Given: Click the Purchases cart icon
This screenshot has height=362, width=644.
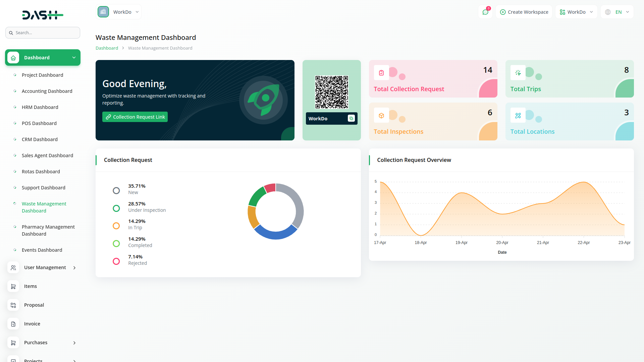Looking at the screenshot, I should click(x=13, y=343).
